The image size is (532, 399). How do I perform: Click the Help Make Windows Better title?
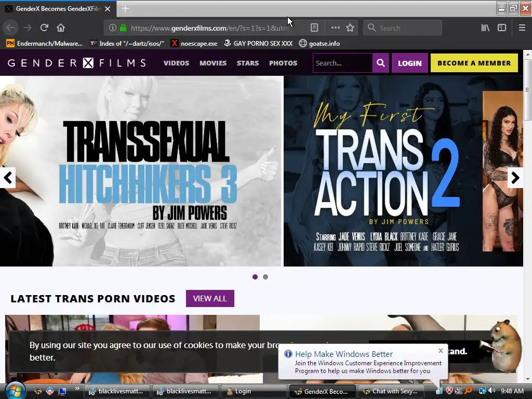point(344,354)
